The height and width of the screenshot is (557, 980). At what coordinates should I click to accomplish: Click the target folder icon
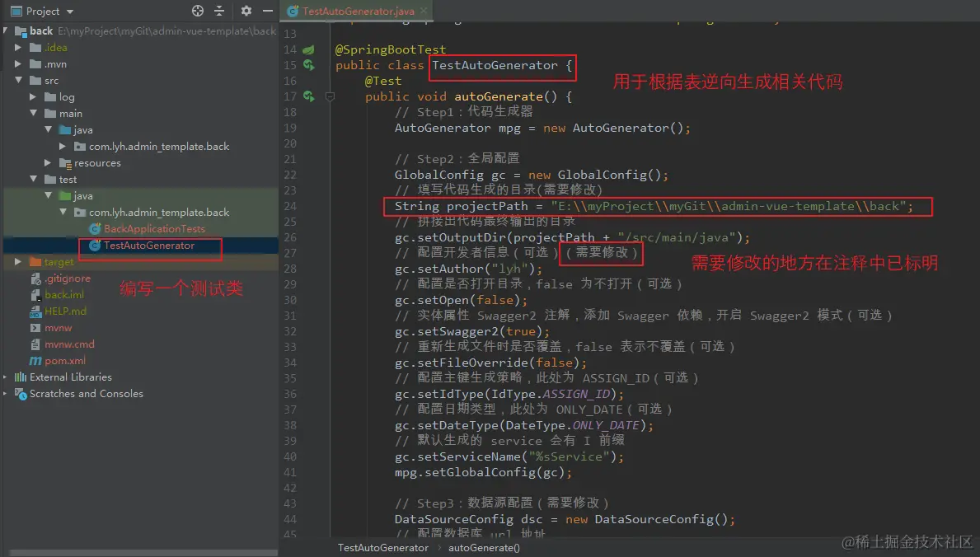click(x=35, y=262)
